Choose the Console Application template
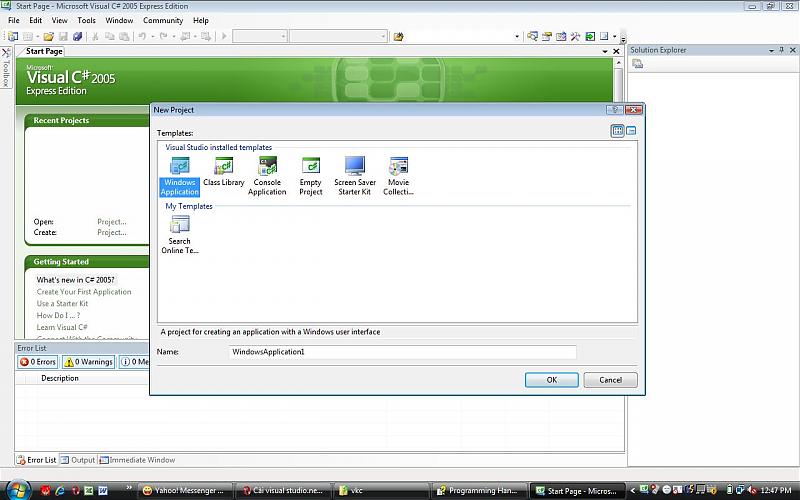Screen dimensions: 800x500 coord(267,175)
